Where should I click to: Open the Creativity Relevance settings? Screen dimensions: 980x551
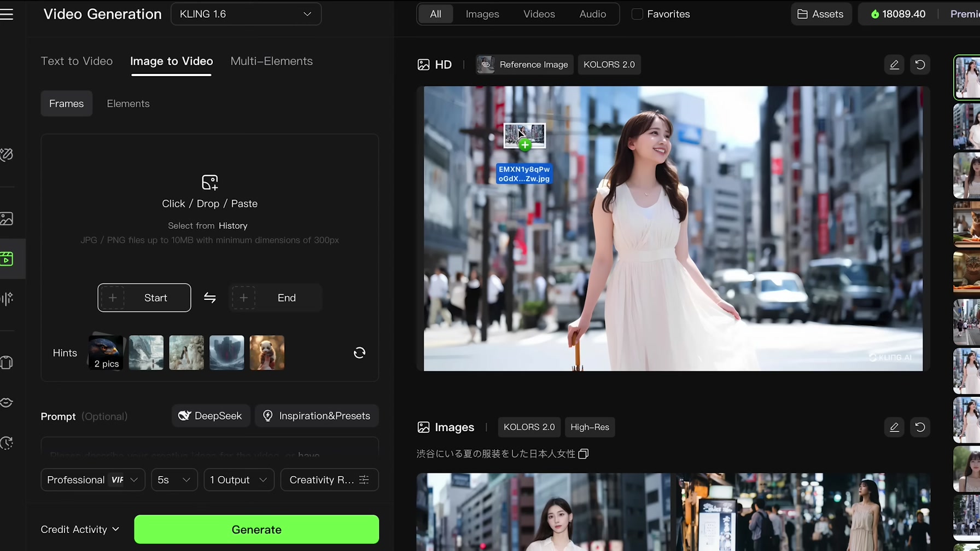[x=330, y=480]
